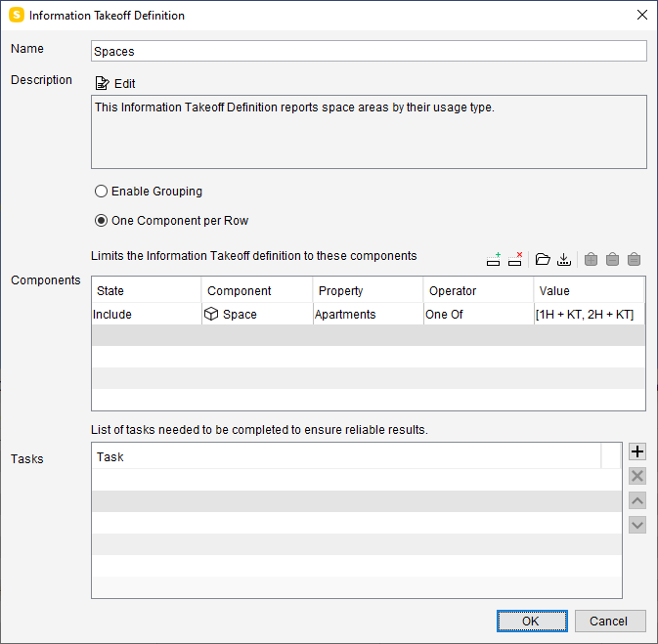Click the save/download icon in Components toolbar
The image size is (658, 644).
point(564,259)
